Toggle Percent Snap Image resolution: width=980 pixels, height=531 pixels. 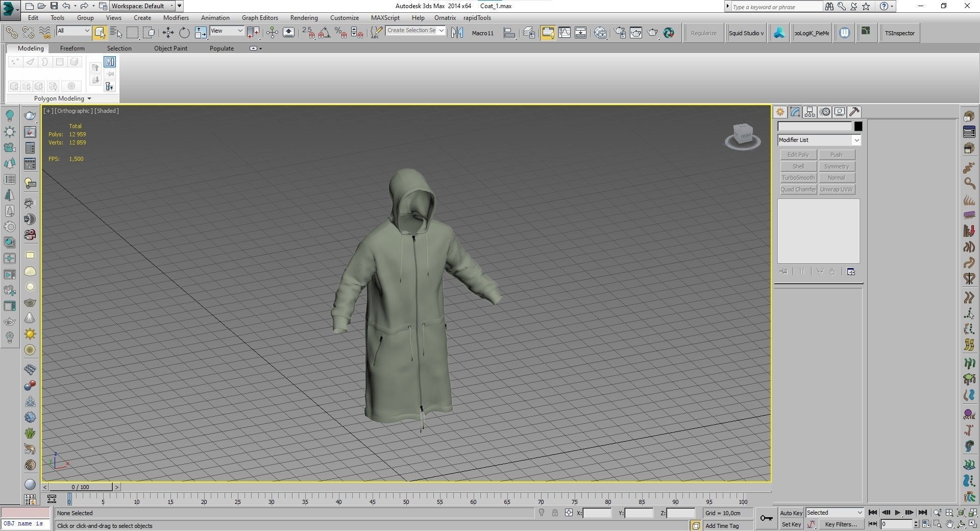coord(341,33)
